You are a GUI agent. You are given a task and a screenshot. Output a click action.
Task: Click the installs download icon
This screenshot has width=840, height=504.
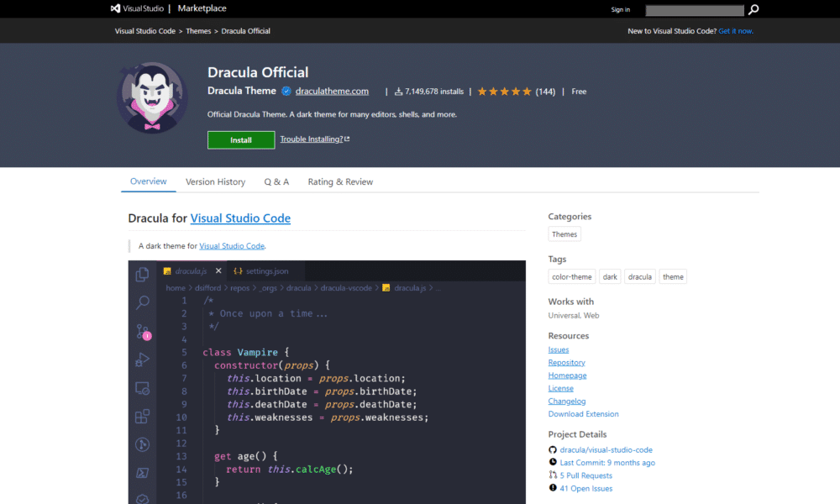click(398, 92)
